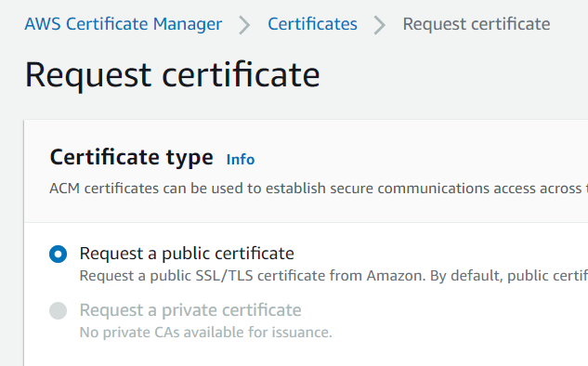The height and width of the screenshot is (366, 588).
Task: Click 'No private CAs available for issuance' text
Action: point(206,333)
